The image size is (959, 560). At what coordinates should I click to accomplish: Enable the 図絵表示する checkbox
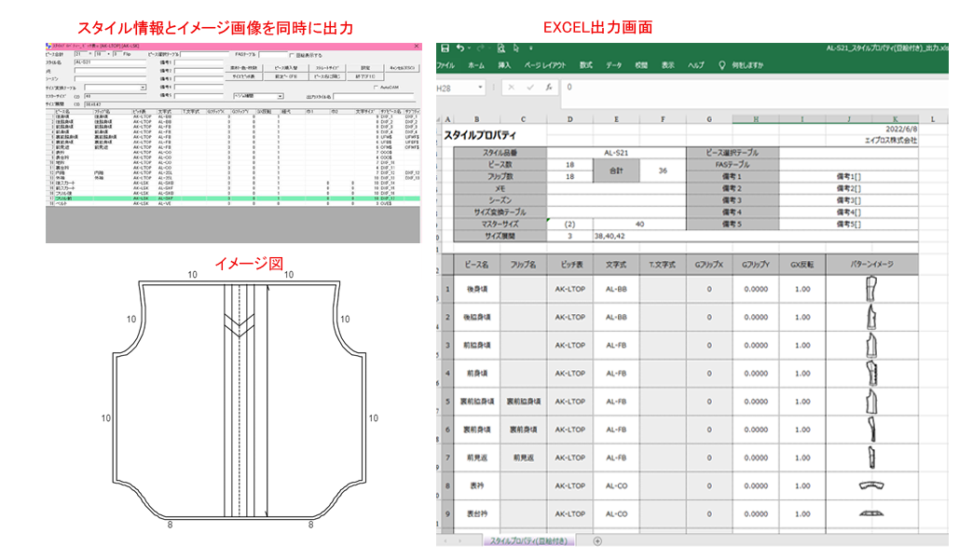click(292, 55)
